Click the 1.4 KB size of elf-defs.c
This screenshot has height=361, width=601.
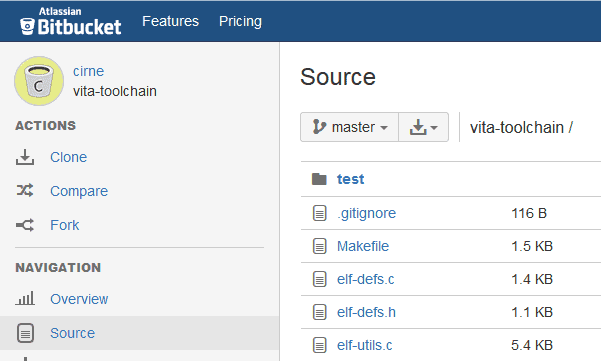pos(532,279)
